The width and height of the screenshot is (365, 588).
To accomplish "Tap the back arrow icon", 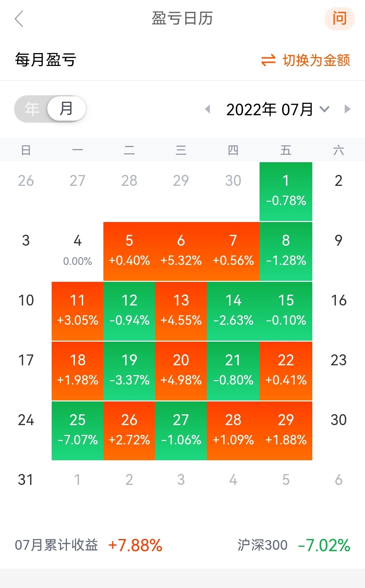I will coord(19,19).
